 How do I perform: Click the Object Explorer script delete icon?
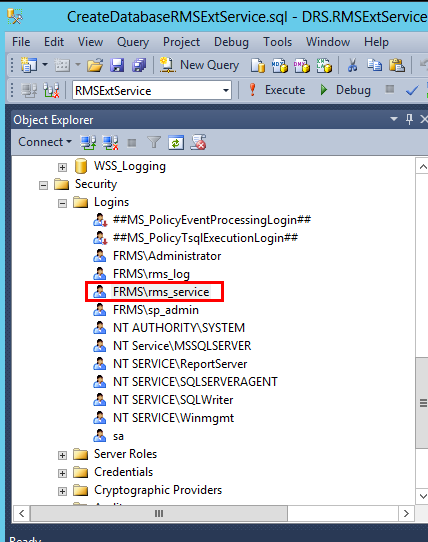tap(198, 142)
